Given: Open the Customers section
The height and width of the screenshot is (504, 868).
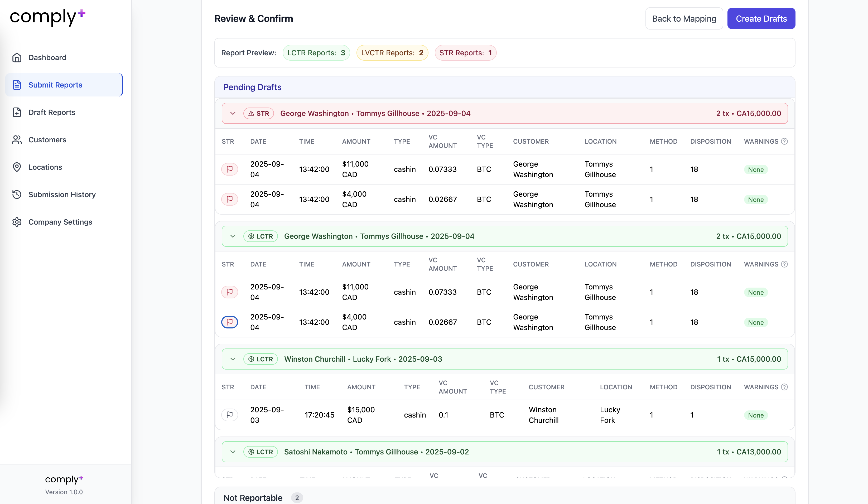Looking at the screenshot, I should tap(47, 139).
